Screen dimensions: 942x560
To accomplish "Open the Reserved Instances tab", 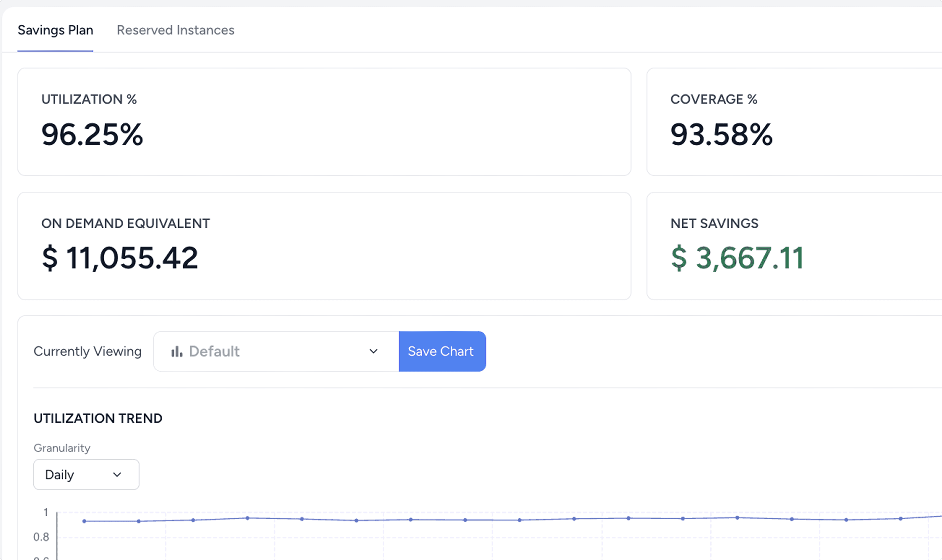I will click(x=176, y=30).
